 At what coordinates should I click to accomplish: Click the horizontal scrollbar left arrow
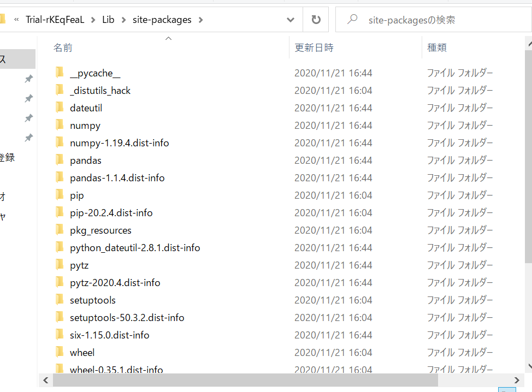[46, 381]
